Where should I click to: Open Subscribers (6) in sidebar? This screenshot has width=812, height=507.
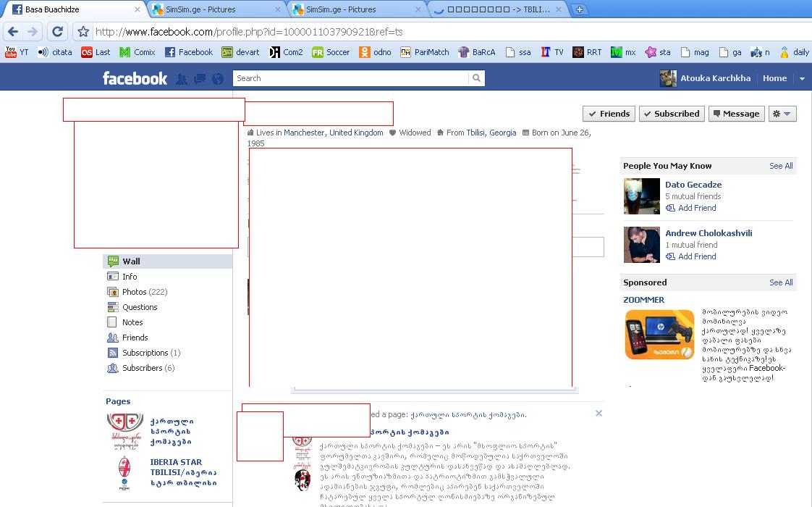pos(168,368)
